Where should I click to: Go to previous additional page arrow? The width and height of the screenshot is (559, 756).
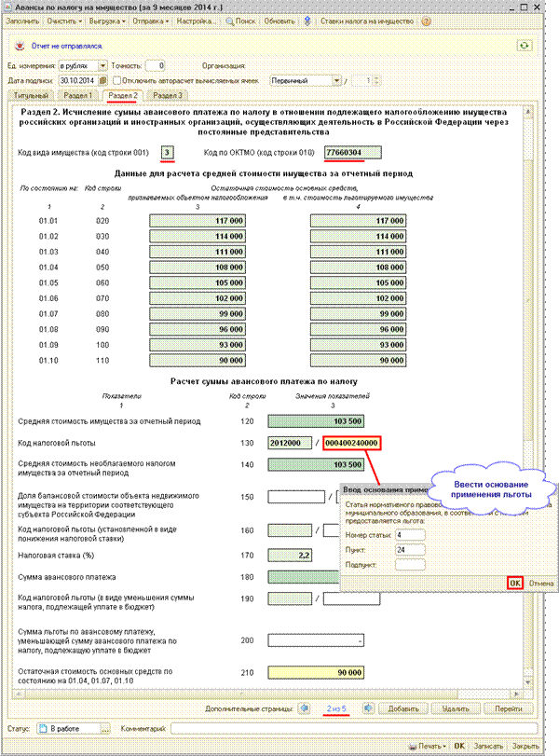point(304,708)
